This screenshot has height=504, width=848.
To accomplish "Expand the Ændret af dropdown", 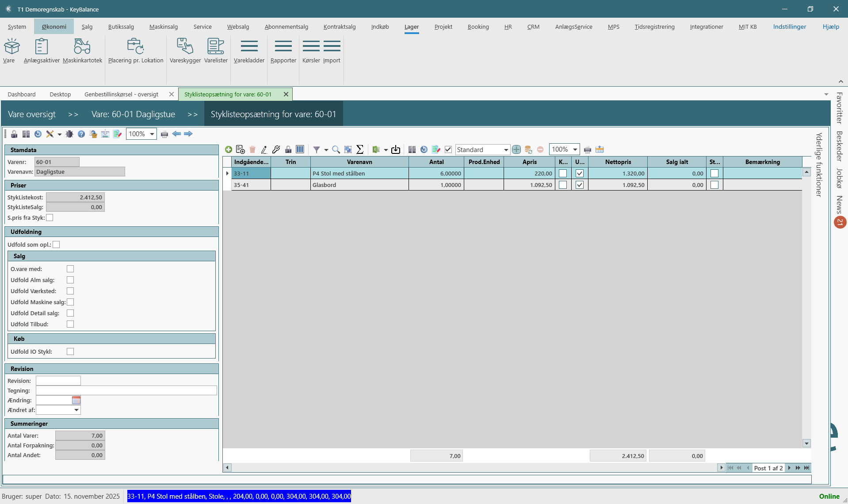I will point(76,410).
